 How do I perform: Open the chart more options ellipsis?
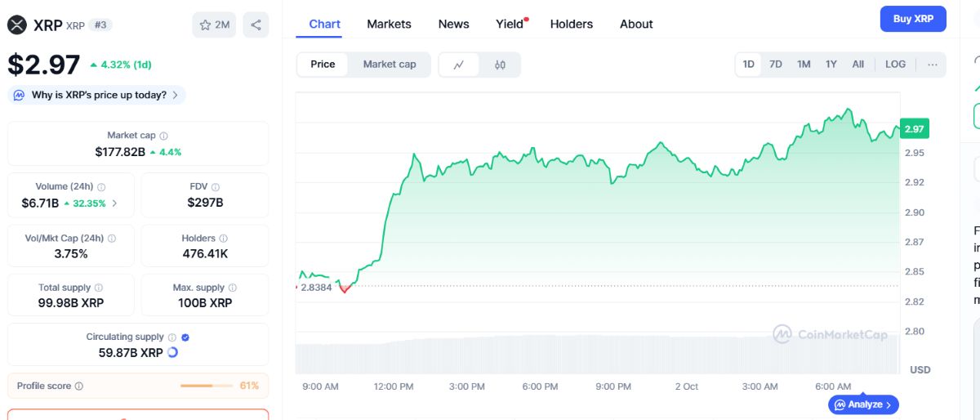tap(933, 65)
